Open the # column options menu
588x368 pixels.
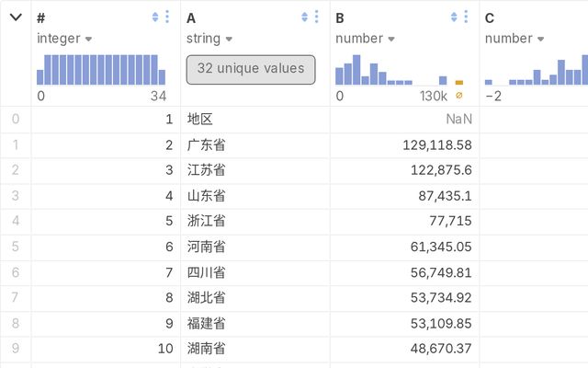(x=167, y=17)
